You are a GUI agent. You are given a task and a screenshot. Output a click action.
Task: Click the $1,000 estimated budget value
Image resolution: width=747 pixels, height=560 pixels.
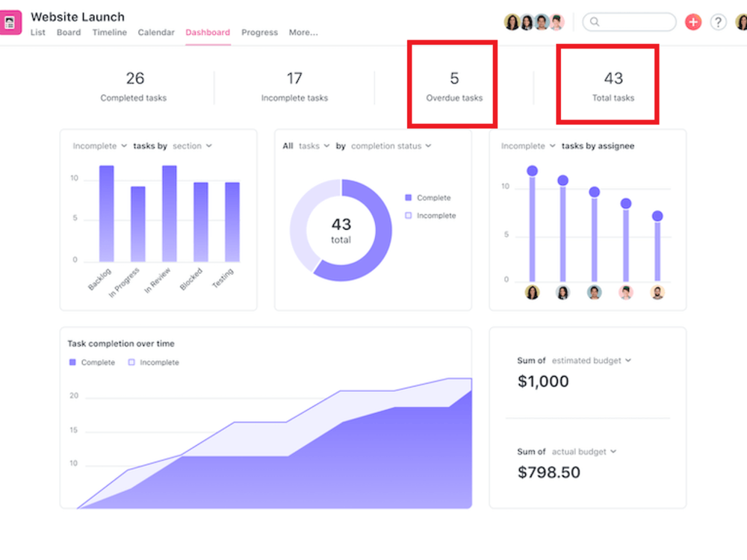pyautogui.click(x=543, y=382)
